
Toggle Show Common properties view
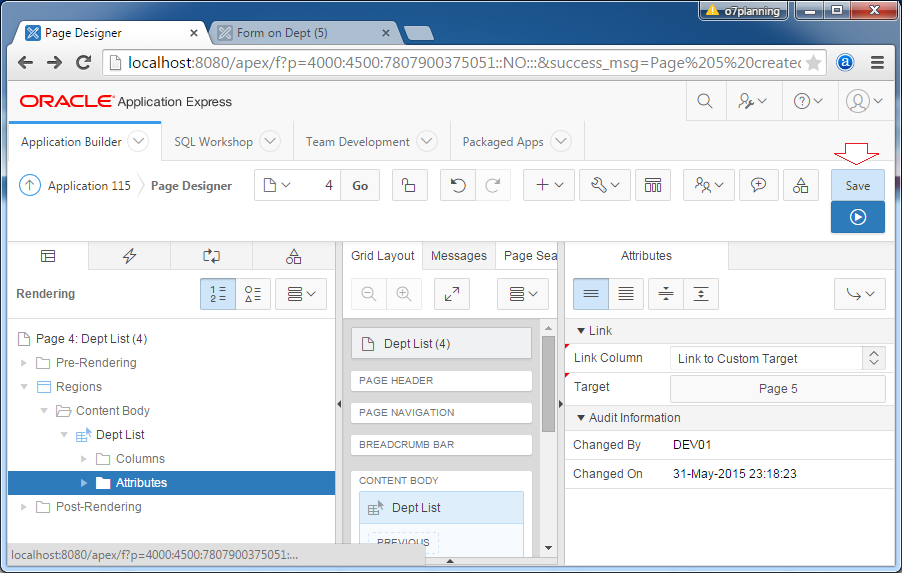[591, 294]
